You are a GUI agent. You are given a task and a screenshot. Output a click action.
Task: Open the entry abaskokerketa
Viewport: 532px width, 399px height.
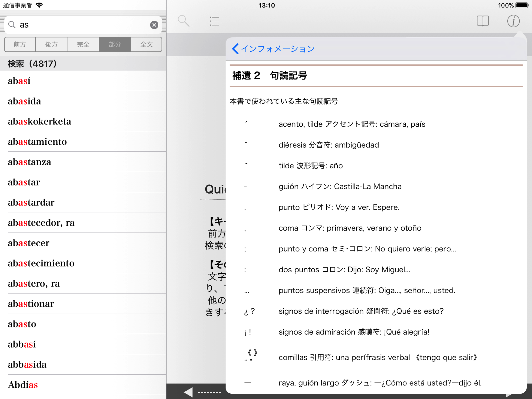click(x=39, y=122)
